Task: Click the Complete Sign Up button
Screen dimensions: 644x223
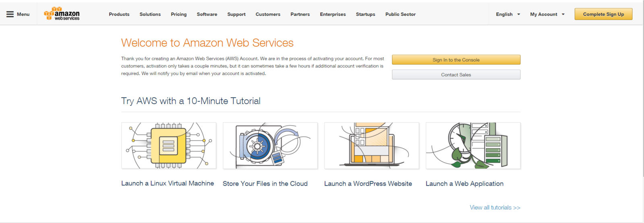Action: pyautogui.click(x=603, y=14)
